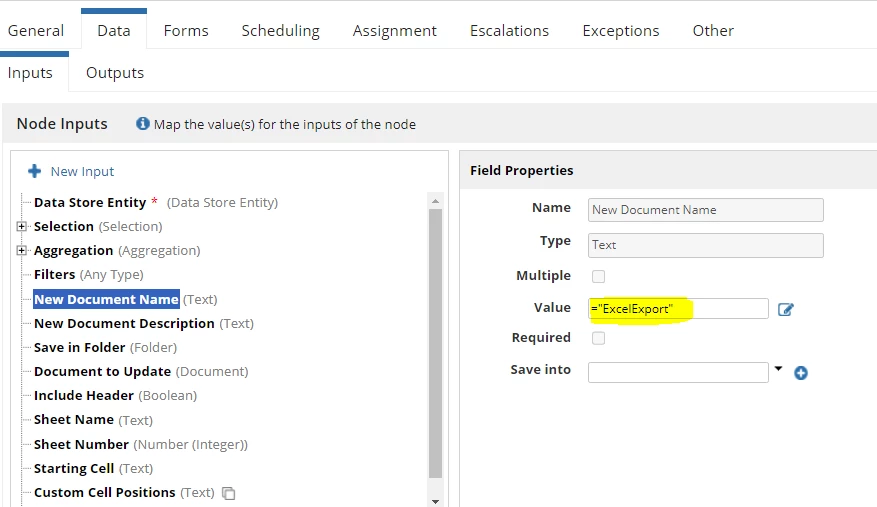
Task: Switch to the Exceptions tab
Action: tap(621, 31)
